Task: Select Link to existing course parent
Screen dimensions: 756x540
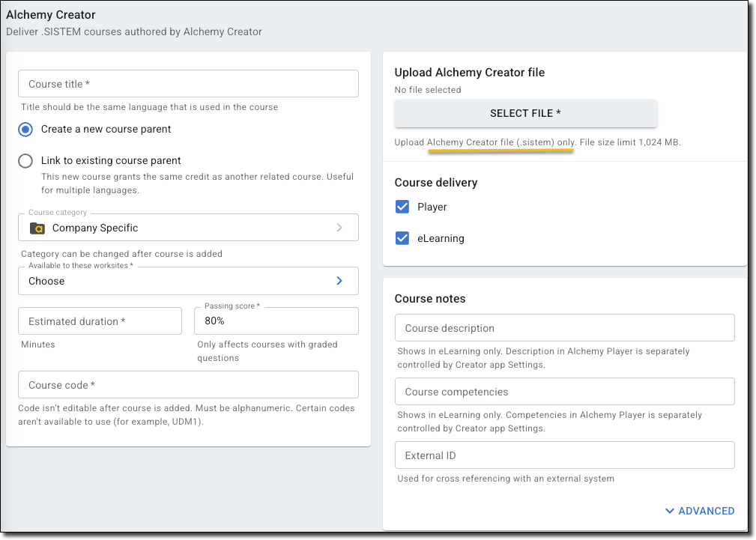Action: tap(26, 161)
